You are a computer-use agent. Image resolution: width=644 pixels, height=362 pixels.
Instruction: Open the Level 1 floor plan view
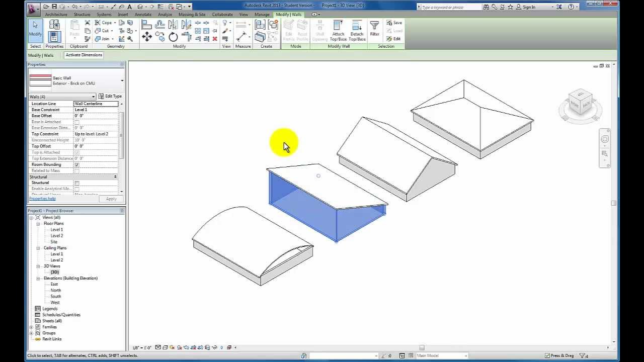56,230
